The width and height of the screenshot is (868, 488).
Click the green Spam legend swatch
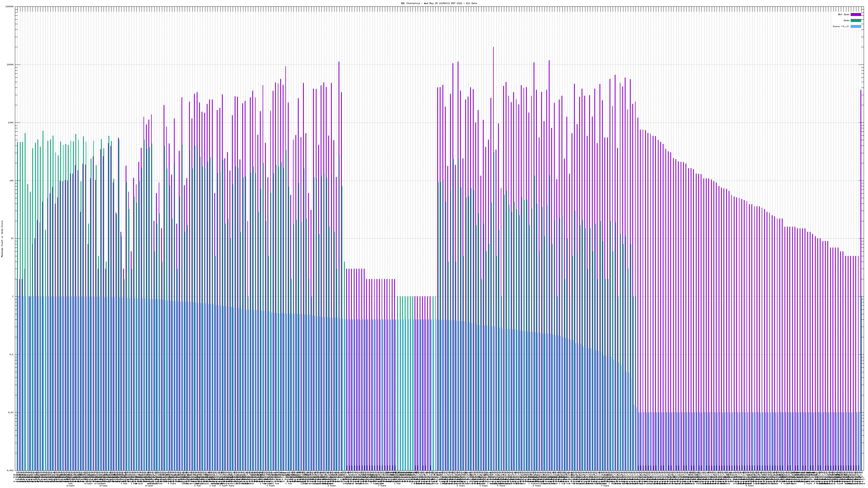coord(856,21)
